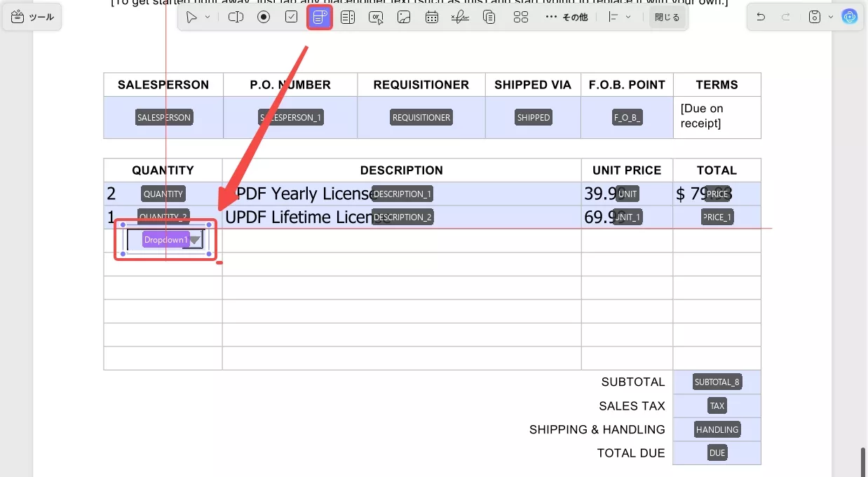Screen dimensions: 868x477
Task: Select the PRICE form field
Action: [717, 194]
